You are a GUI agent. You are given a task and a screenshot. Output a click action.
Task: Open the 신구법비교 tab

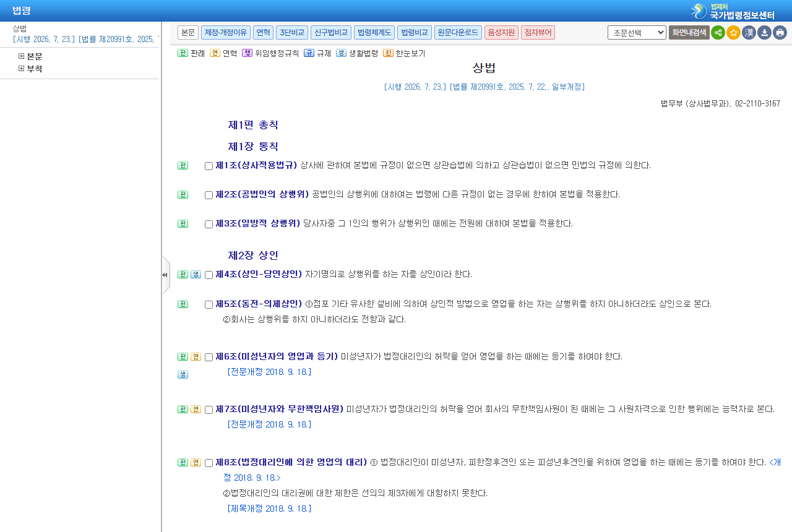[331, 32]
